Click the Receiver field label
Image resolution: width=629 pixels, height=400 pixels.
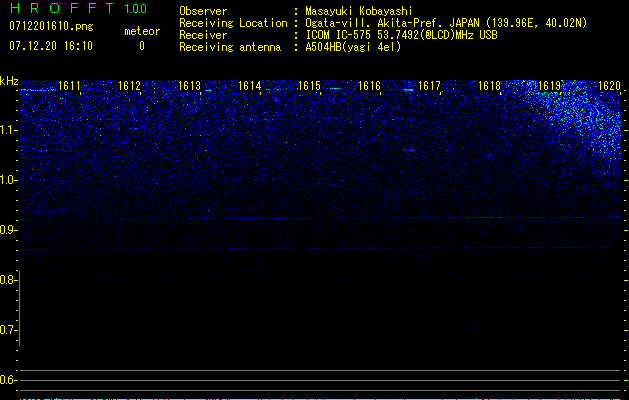tap(203, 35)
